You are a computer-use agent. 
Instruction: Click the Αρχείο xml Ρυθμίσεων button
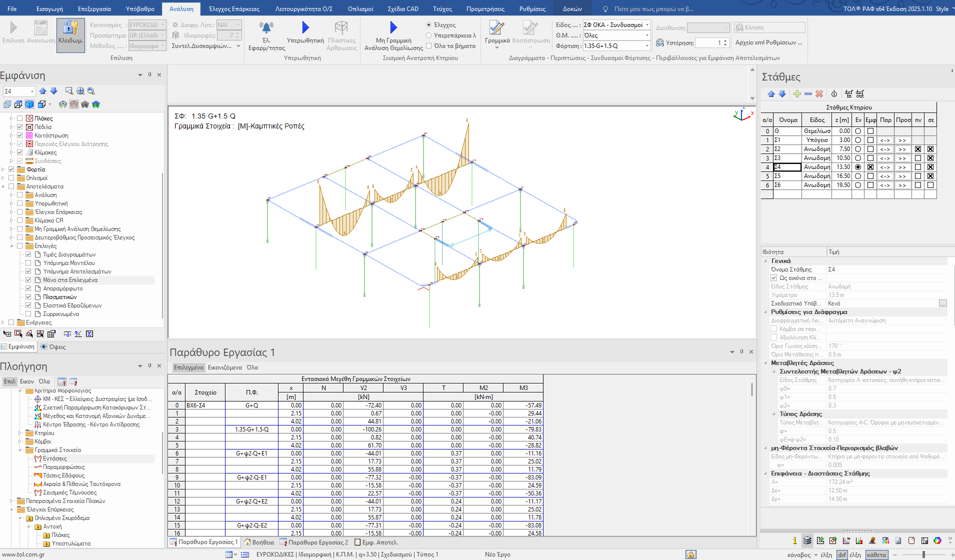[768, 43]
